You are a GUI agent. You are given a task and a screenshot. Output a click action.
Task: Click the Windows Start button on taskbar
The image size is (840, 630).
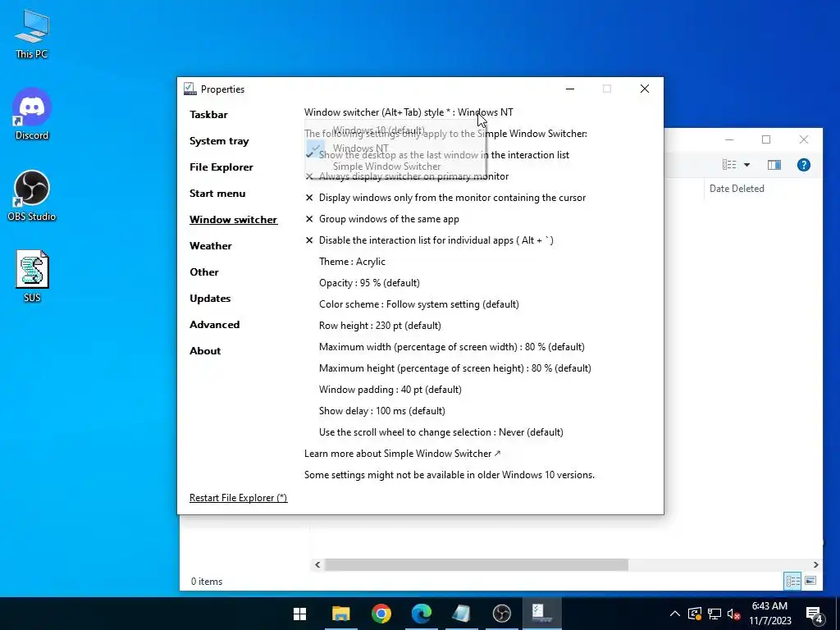point(300,614)
